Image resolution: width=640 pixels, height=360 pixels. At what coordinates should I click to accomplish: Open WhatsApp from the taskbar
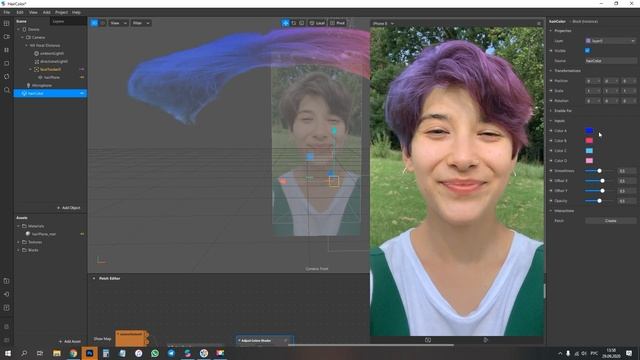pos(155,353)
